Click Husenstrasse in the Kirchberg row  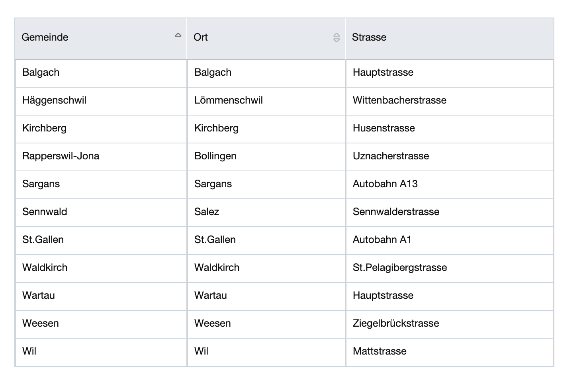click(384, 128)
